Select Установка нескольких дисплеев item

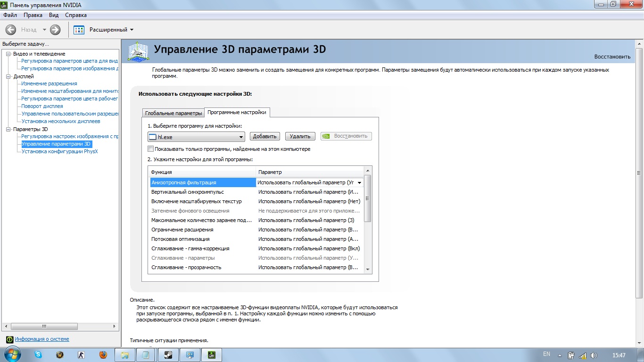61,122
